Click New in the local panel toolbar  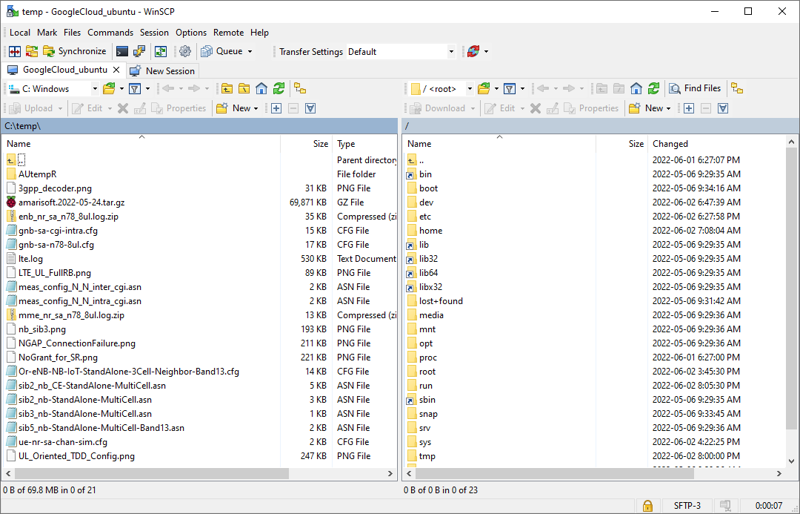[233, 108]
